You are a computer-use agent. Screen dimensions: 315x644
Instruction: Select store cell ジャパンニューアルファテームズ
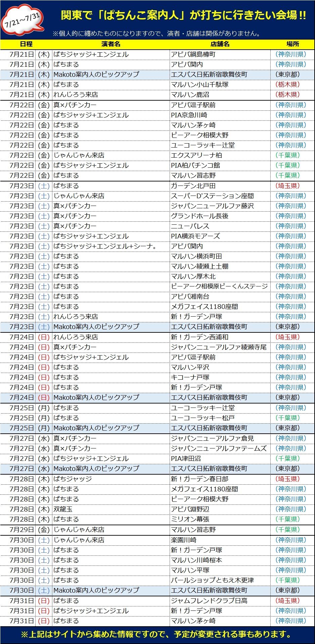pos(220,448)
